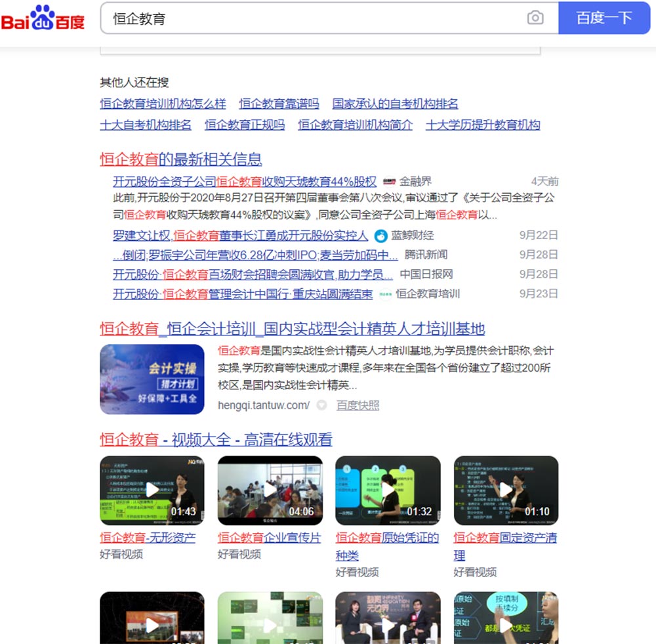Play the 固定资产清理 video (01:10)
Screen dimensions: 656x644
coord(506,490)
